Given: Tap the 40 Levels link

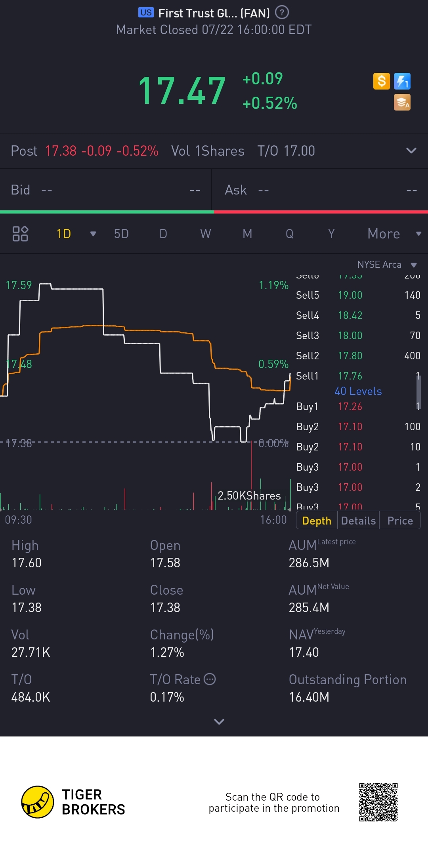Looking at the screenshot, I should (358, 391).
